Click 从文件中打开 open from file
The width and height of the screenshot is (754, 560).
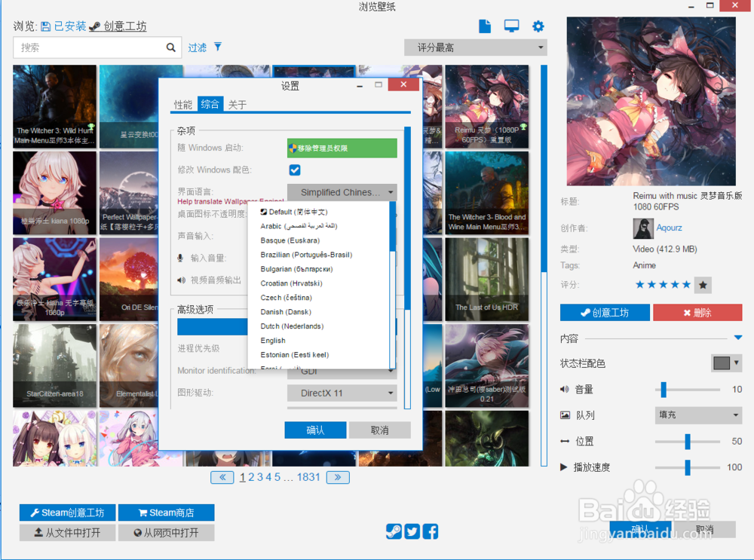67,533
